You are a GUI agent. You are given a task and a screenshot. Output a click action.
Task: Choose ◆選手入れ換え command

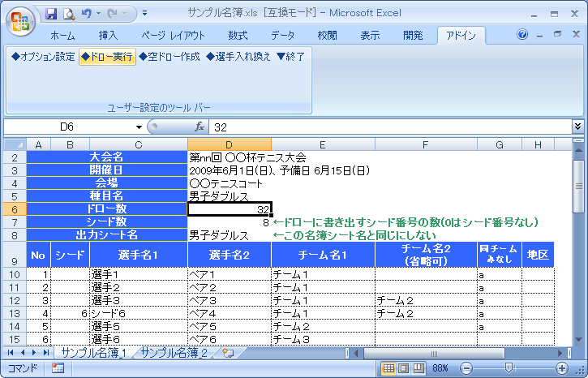(x=238, y=57)
